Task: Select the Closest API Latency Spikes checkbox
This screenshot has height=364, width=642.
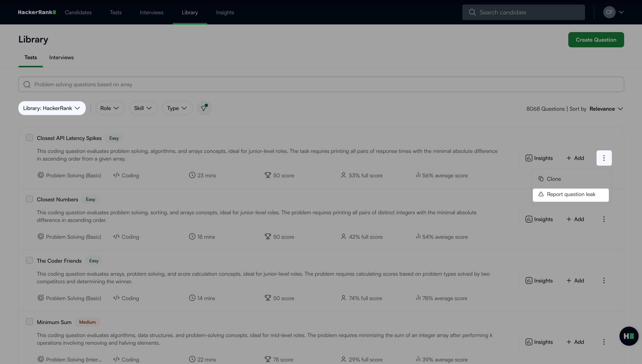Action: pyautogui.click(x=29, y=138)
